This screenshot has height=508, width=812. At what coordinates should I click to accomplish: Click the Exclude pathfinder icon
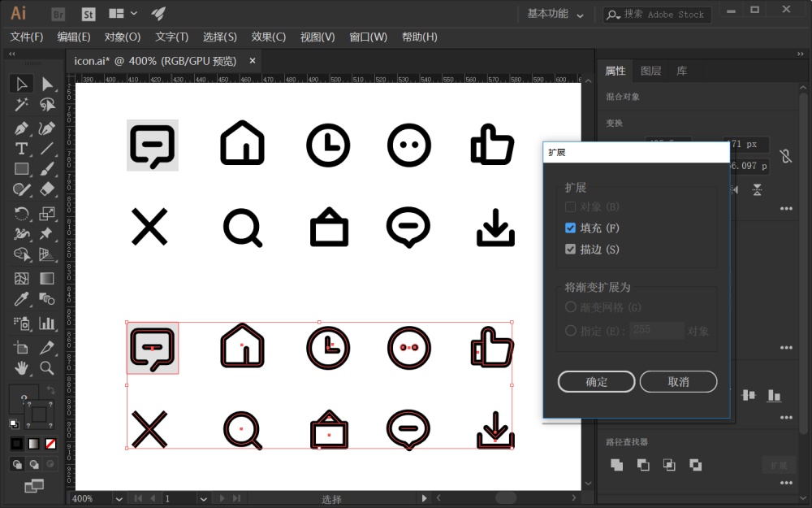[x=695, y=465]
